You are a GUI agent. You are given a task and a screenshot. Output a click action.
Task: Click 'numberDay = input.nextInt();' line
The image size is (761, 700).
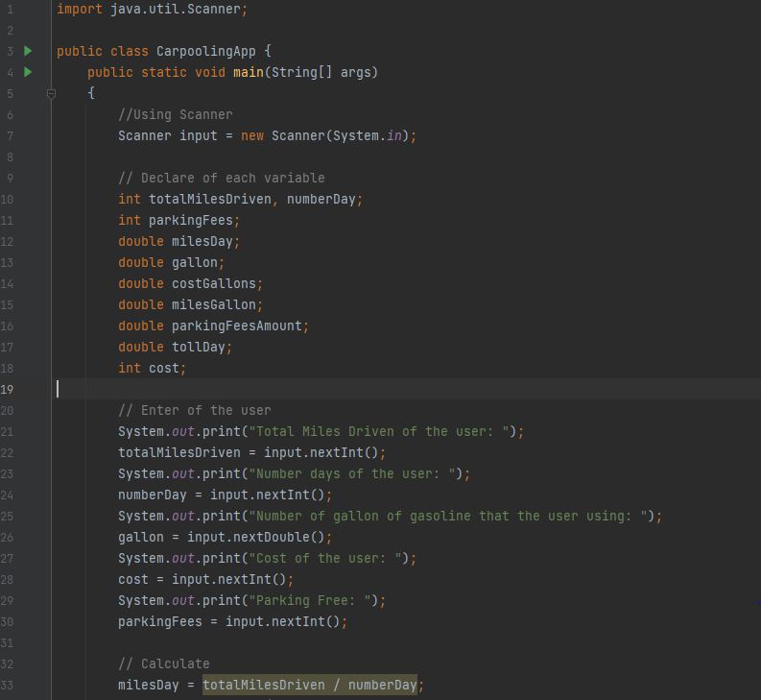[225, 495]
